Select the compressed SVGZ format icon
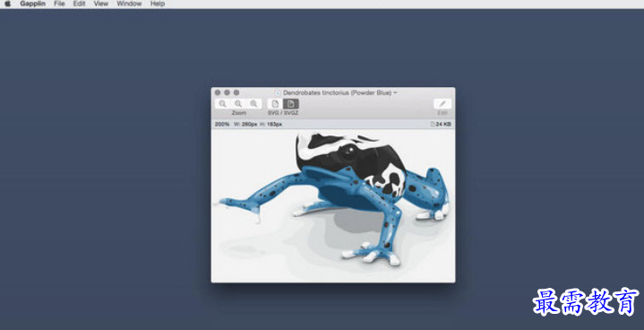644x330 pixels. pos(291,104)
